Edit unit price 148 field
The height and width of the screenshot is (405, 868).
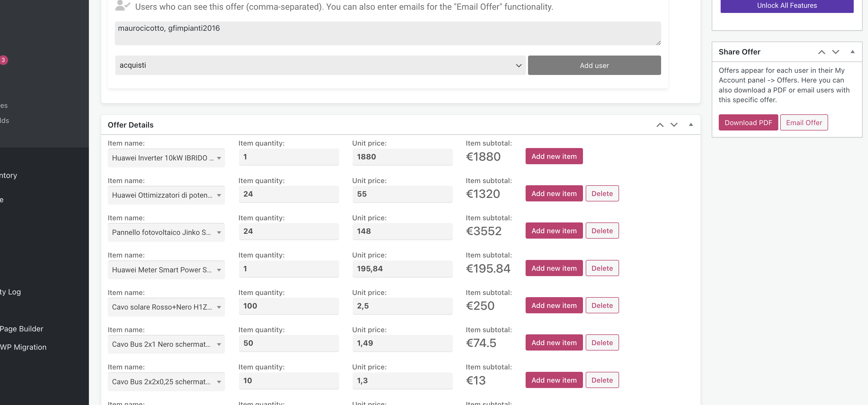click(x=402, y=231)
